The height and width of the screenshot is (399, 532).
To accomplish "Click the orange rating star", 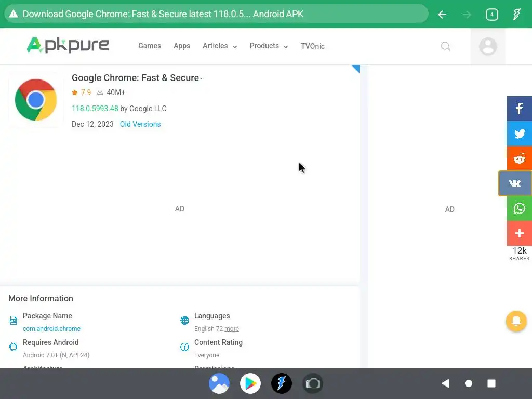I will (x=75, y=92).
